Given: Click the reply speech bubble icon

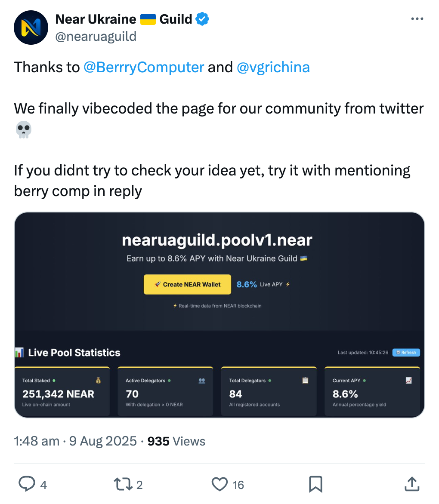Looking at the screenshot, I should click(x=27, y=485).
